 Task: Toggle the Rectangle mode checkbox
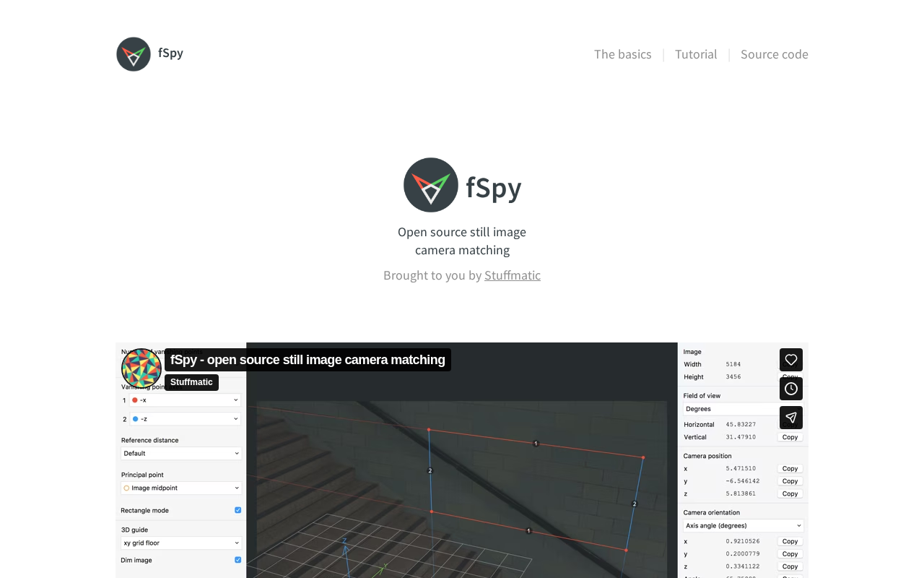click(238, 510)
